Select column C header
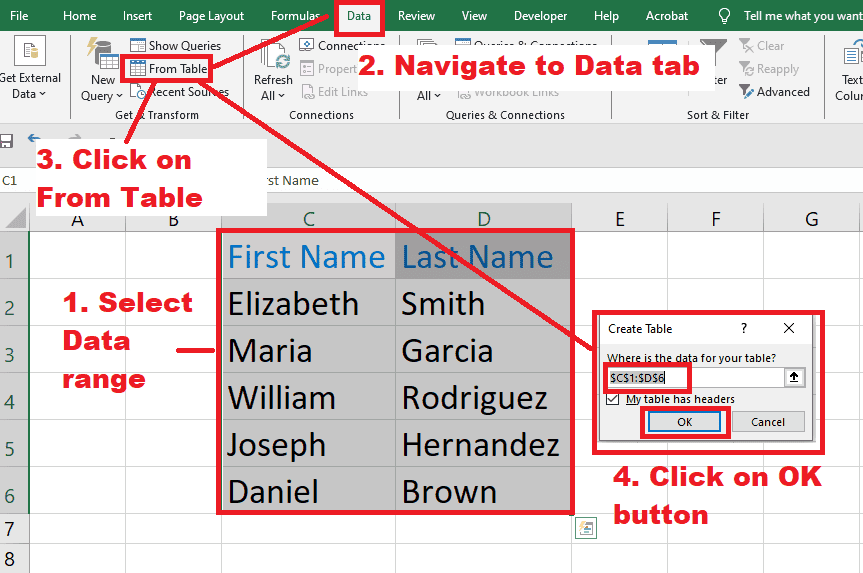Viewport: 863px width, 573px height. 308,219
